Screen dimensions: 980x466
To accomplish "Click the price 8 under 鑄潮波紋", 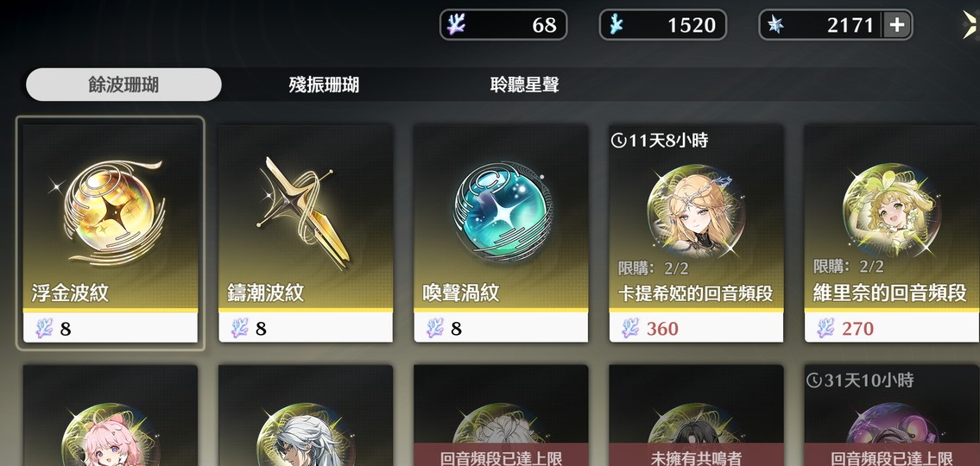I will [262, 329].
